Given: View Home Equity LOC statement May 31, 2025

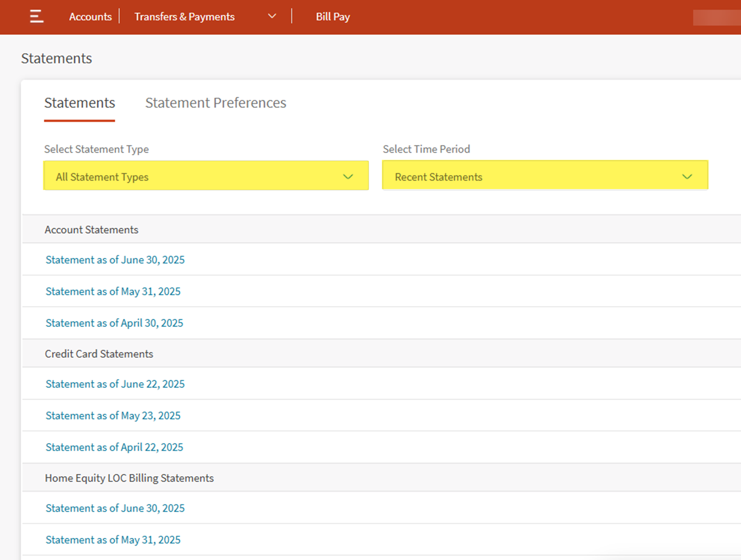Looking at the screenshot, I should [113, 540].
